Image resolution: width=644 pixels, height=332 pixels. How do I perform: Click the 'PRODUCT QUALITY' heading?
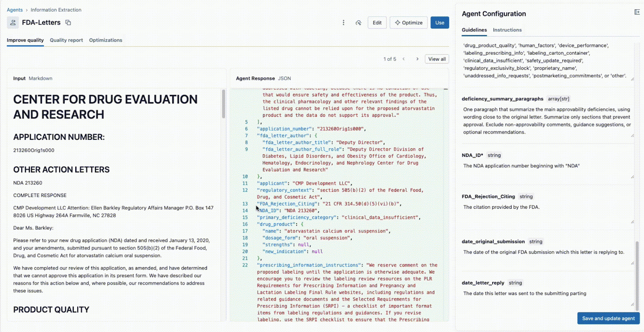pyautogui.click(x=51, y=309)
